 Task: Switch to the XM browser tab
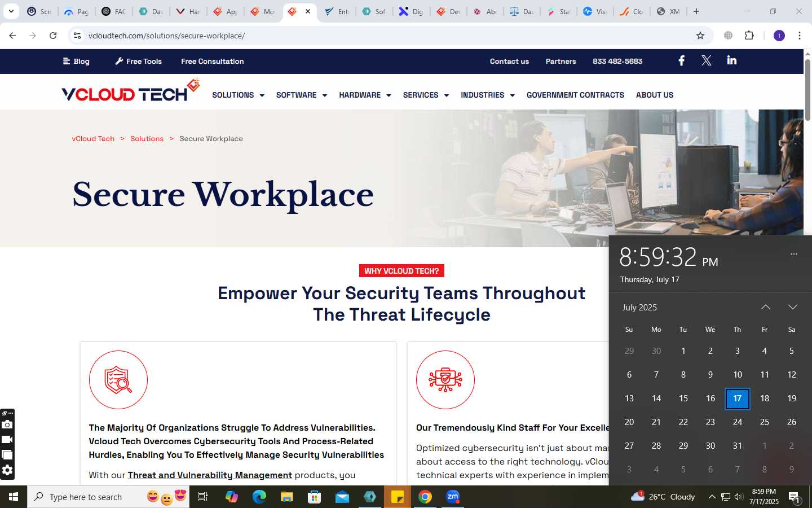pyautogui.click(x=668, y=11)
